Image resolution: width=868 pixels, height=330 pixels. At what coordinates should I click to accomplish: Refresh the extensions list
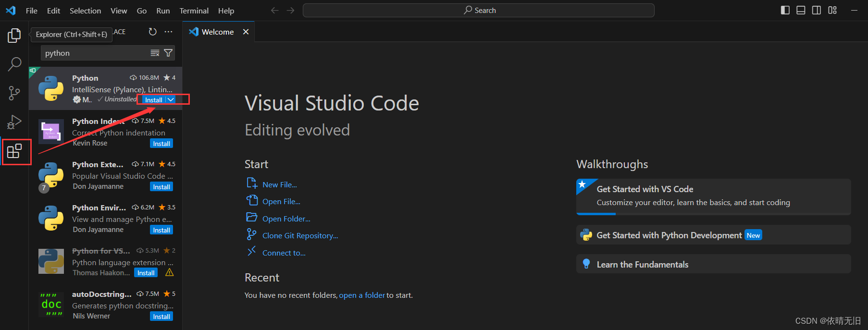click(x=152, y=32)
